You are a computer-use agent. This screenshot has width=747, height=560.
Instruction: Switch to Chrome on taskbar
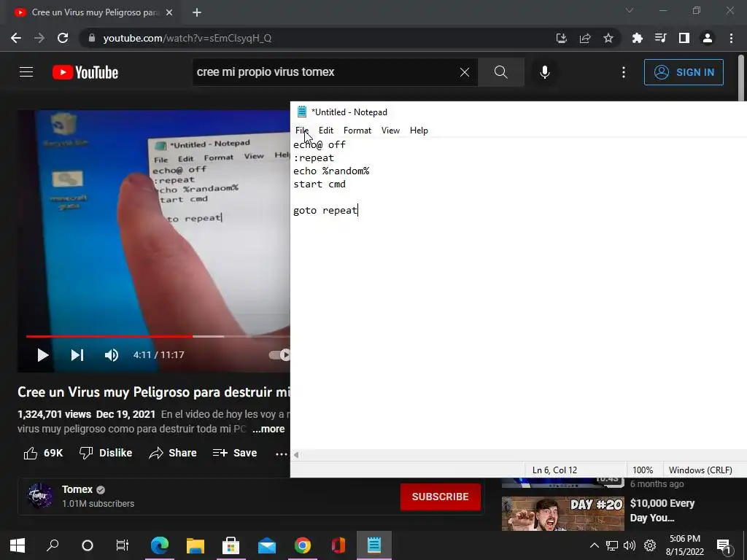point(303,545)
